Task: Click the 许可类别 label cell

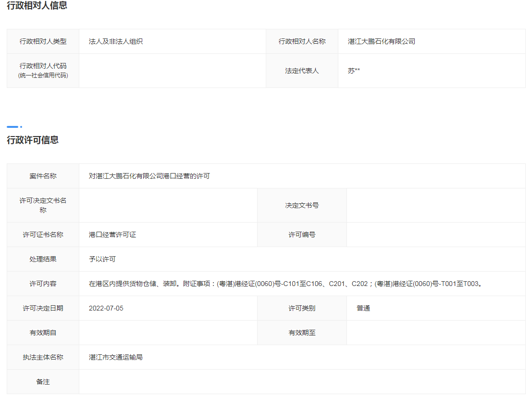Action: pos(302,308)
